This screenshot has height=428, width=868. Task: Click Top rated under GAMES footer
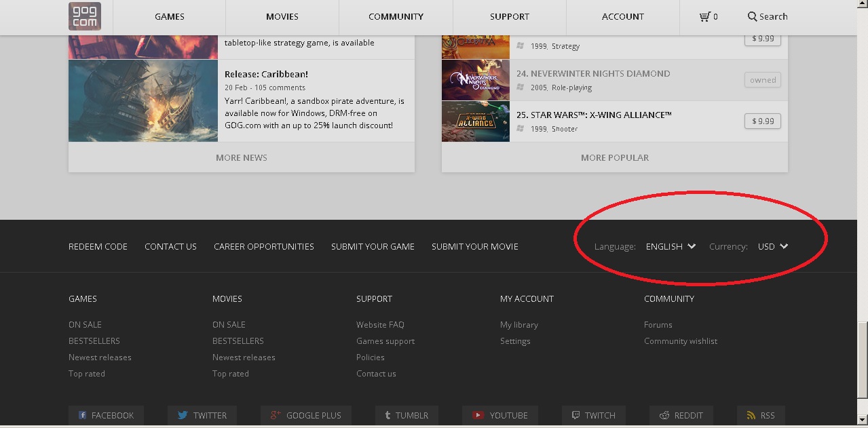pyautogui.click(x=87, y=373)
